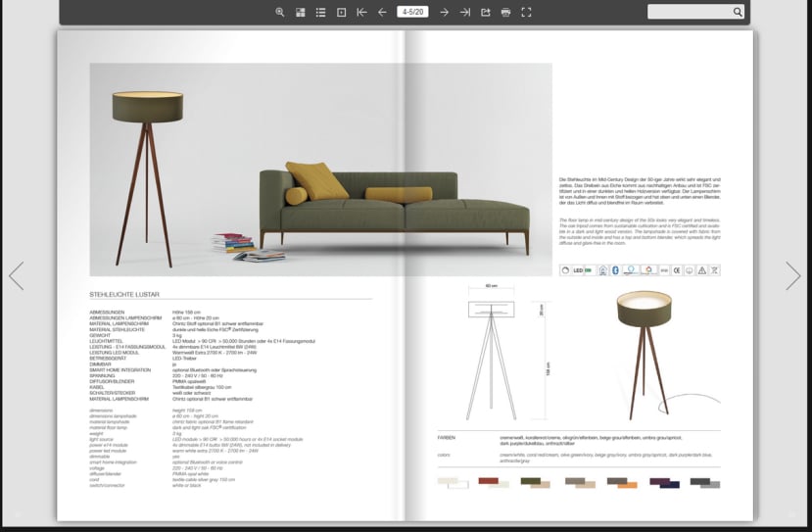The height and width of the screenshot is (532, 812).
Task: Toggle fullscreen mode
Action: [526, 13]
